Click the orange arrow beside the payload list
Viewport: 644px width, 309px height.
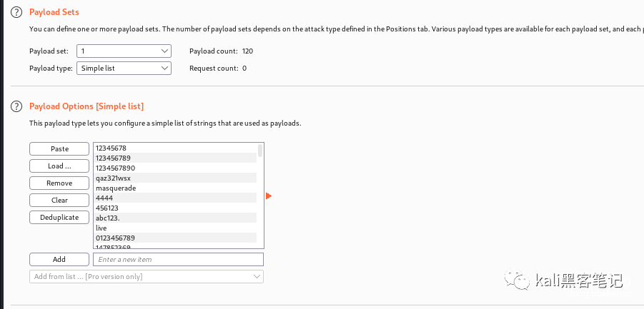[x=269, y=196]
